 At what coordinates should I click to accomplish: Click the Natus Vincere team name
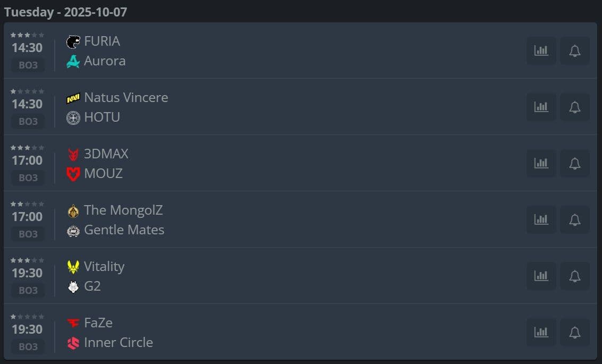point(126,98)
